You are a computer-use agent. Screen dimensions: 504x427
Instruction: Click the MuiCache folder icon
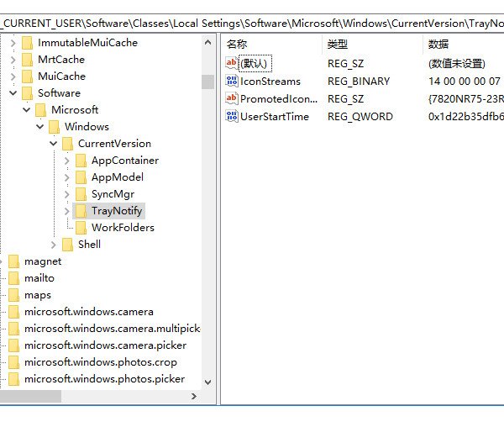[27, 76]
